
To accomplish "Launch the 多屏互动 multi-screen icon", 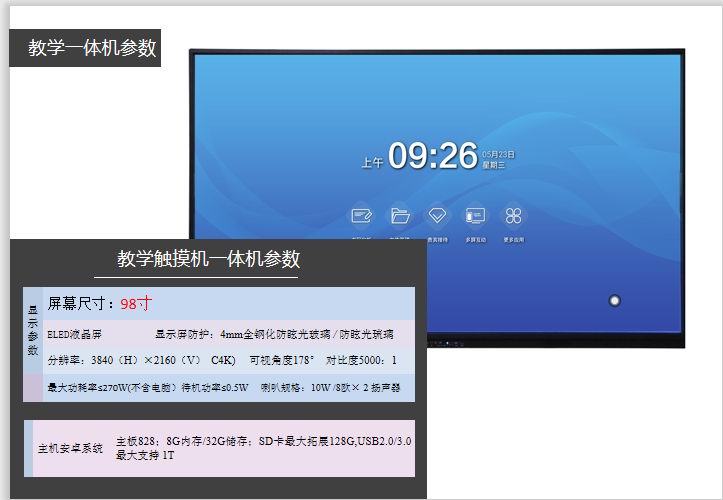I will (x=475, y=216).
